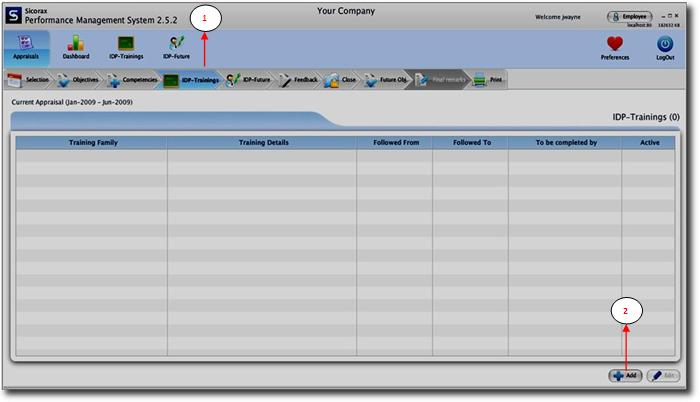The width and height of the screenshot is (700, 402).
Task: Click the Training Family column header
Action: click(x=93, y=143)
